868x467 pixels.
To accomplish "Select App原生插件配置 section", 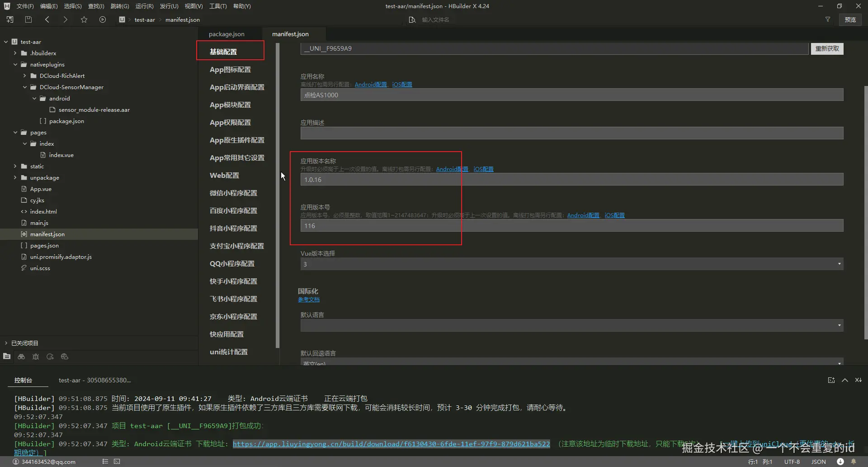I will click(x=237, y=140).
